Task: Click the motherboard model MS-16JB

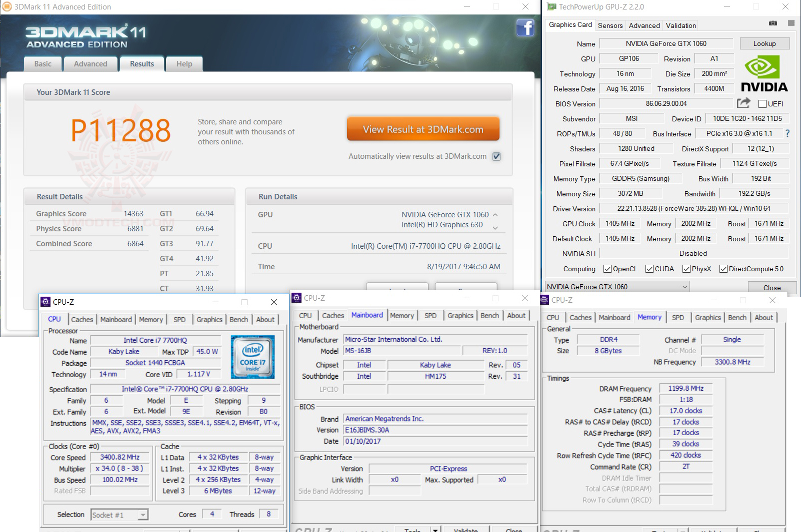Action: point(401,351)
